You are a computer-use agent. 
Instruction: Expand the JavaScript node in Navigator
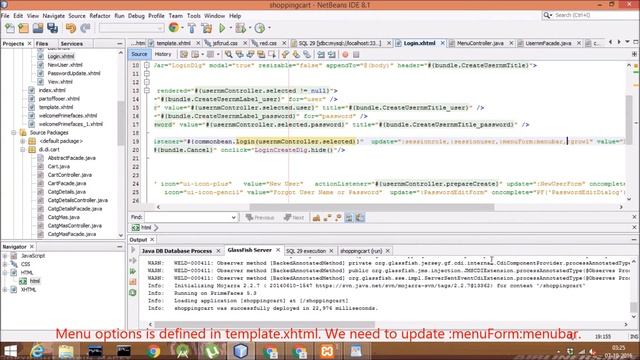tap(5, 256)
